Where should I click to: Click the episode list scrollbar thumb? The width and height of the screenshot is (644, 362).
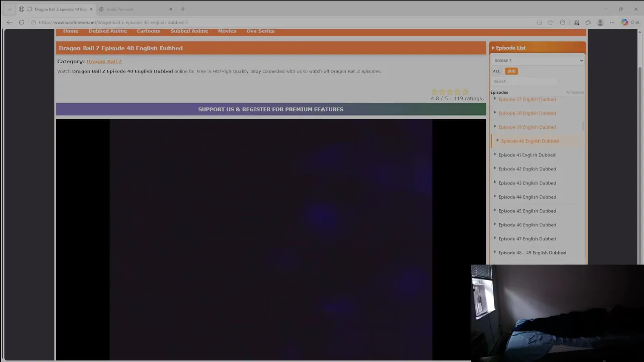click(583, 126)
